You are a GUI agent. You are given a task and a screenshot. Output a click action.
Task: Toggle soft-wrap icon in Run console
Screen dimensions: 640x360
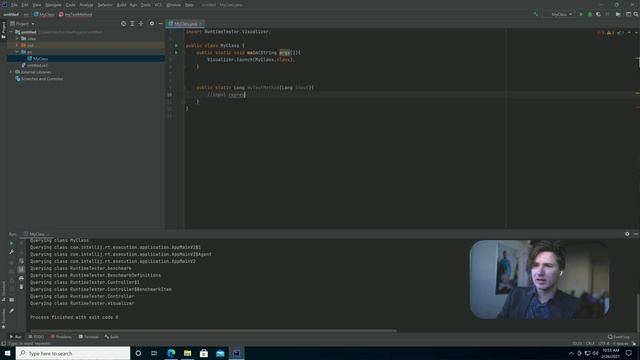click(22, 261)
